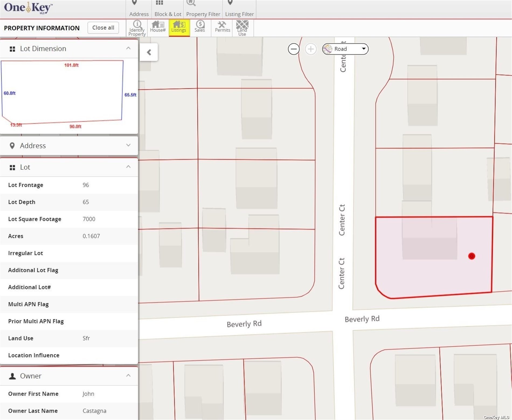512x420 pixels.
Task: Click the PROPERTY INFORMATION heading
Action: [42, 28]
